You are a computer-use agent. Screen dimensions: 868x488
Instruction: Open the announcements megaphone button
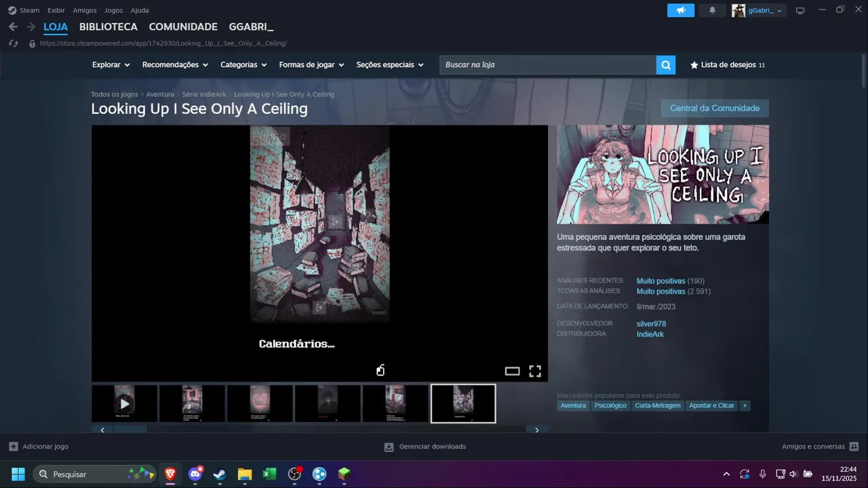(x=681, y=10)
